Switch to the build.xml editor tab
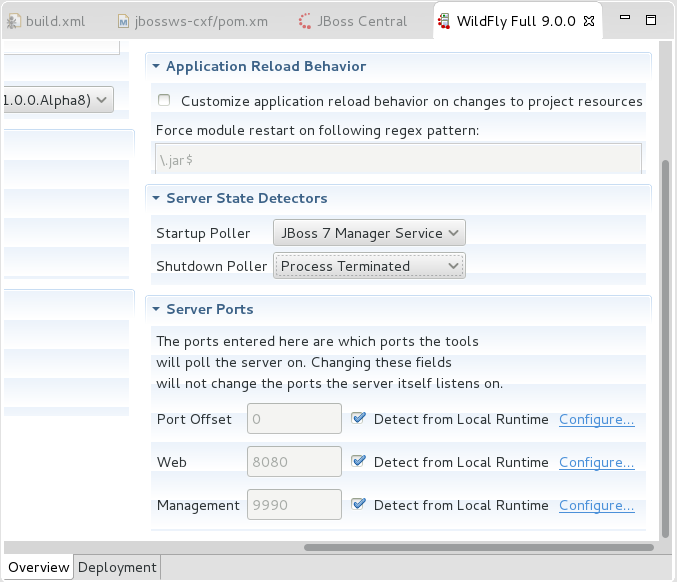The height and width of the screenshot is (582, 677). click(x=52, y=21)
